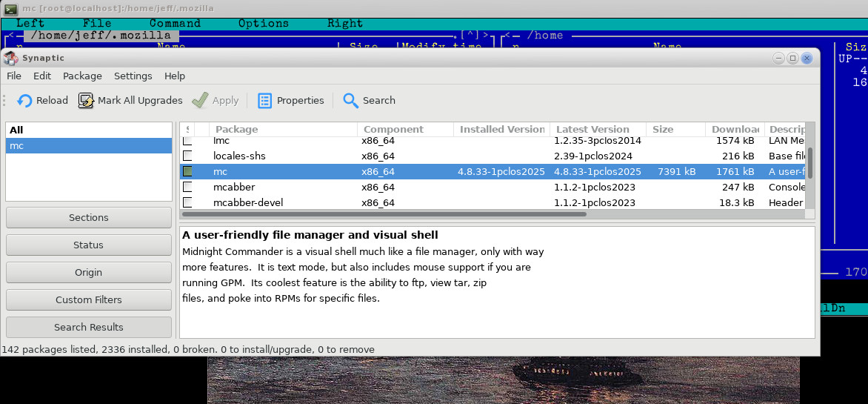Sort by the Download column header
Image resolution: width=868 pixels, height=404 pixels.
[735, 129]
